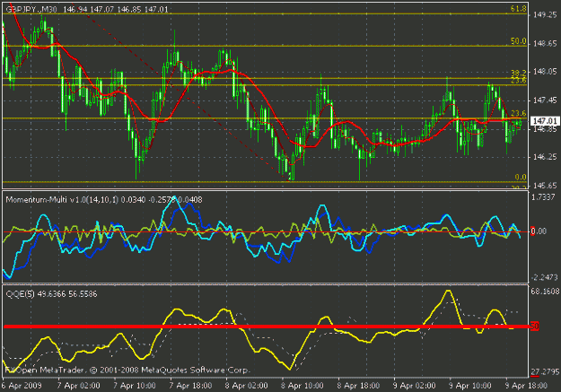The height and width of the screenshot is (392, 561).
Task: Click the 147.45 price axis value
Action: tap(545, 100)
